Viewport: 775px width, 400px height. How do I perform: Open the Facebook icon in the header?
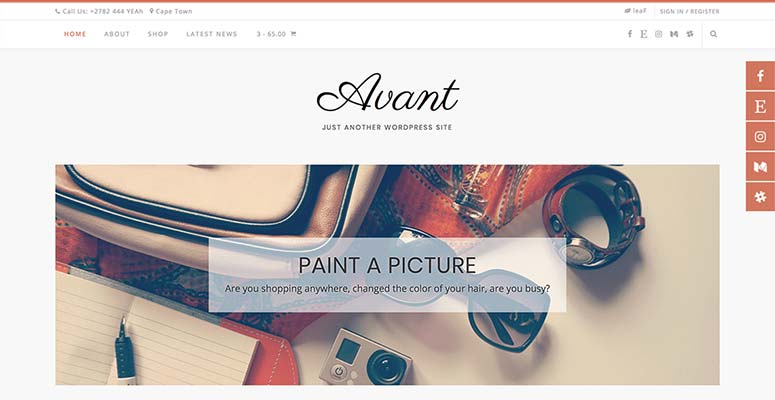(x=630, y=34)
